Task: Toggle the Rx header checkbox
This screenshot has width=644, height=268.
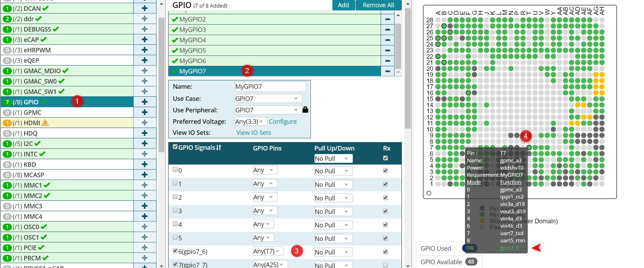Action: [385, 158]
